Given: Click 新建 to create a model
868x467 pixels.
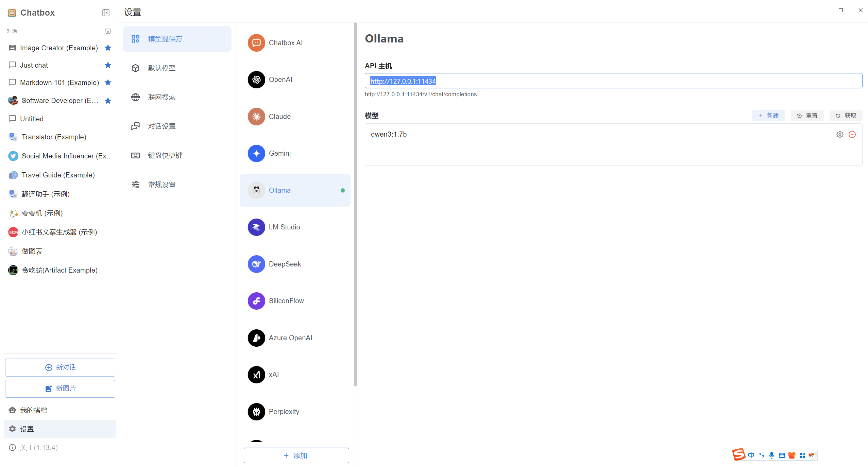Looking at the screenshot, I should coord(768,116).
